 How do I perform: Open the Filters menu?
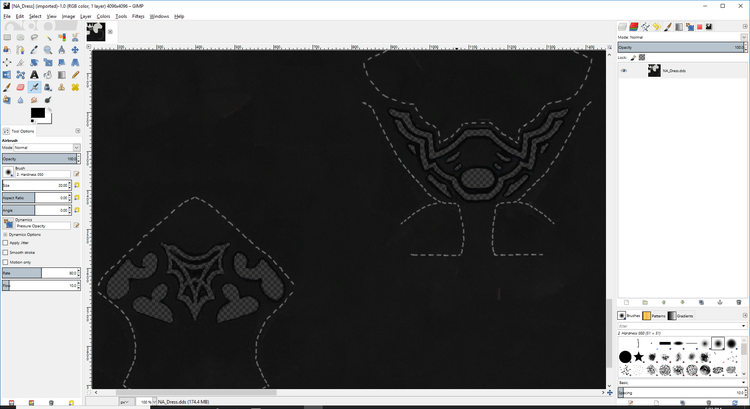tap(138, 16)
